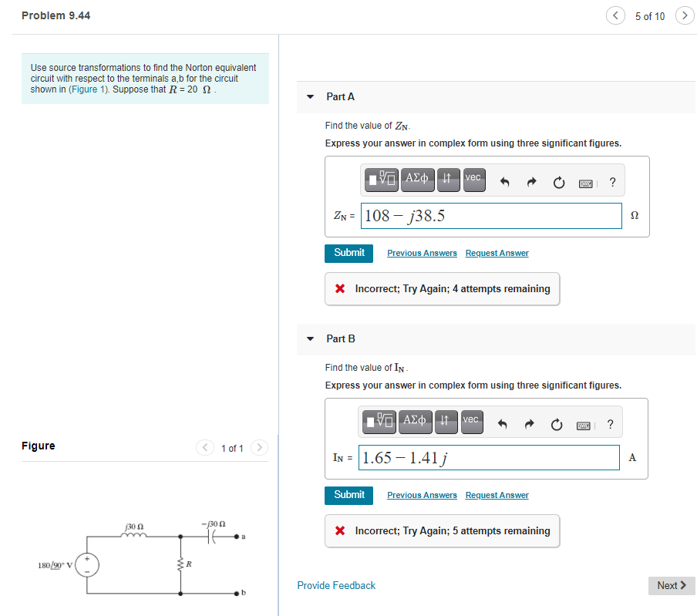Image resolution: width=697 pixels, height=616 pixels.
Task: Click the Next button at bottom right
Action: pos(671,585)
